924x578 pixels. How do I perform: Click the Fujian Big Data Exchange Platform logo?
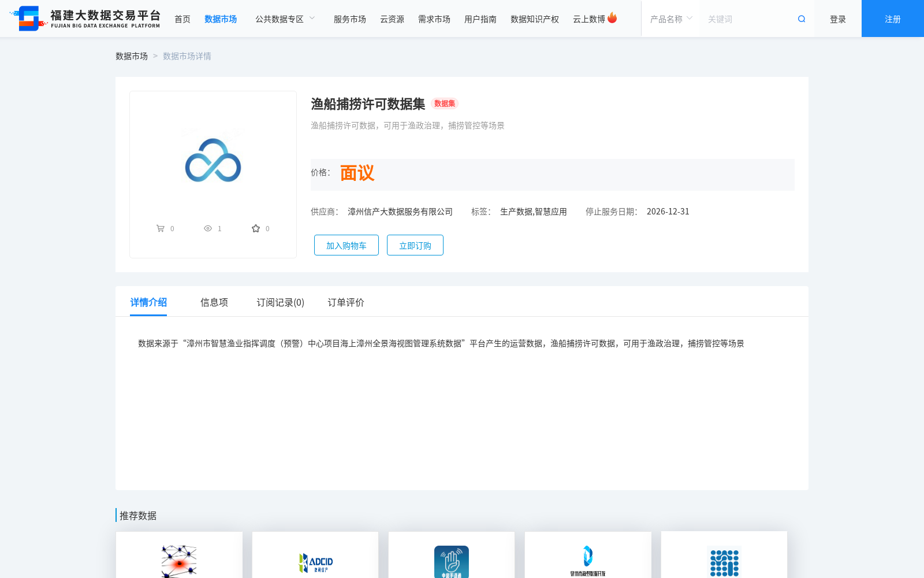(85, 18)
